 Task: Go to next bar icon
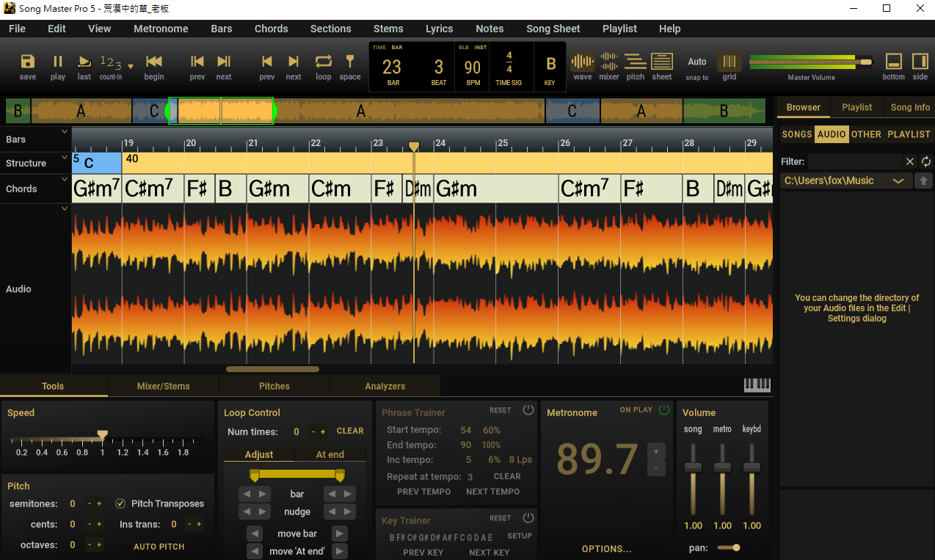click(x=224, y=62)
